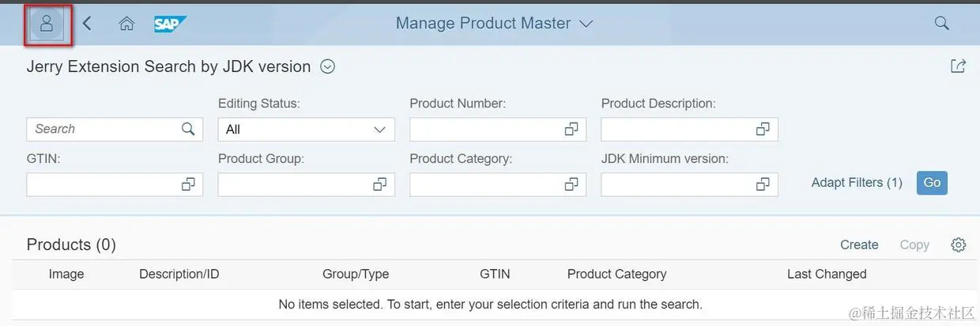980x326 pixels.
Task: Click the back navigation arrow
Action: pyautogui.click(x=87, y=24)
